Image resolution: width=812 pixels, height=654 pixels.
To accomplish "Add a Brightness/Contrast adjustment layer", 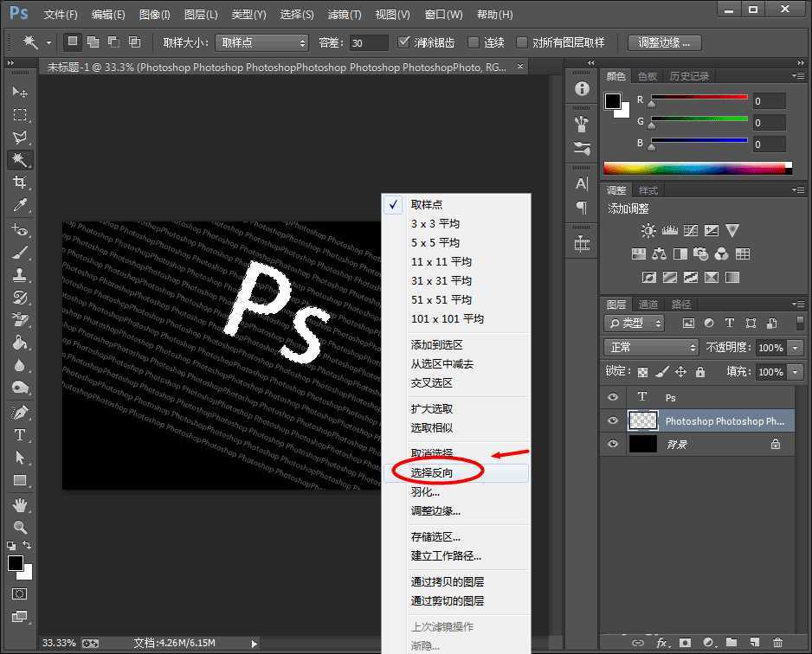I will 647,230.
